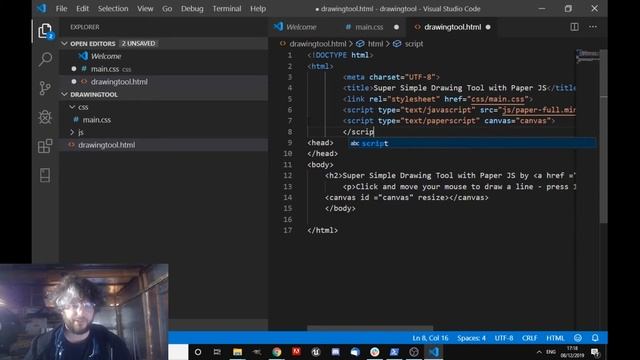Select the drawingtool.html editor tab
Image resolution: width=640 pixels, height=360 pixels.
pos(452,27)
